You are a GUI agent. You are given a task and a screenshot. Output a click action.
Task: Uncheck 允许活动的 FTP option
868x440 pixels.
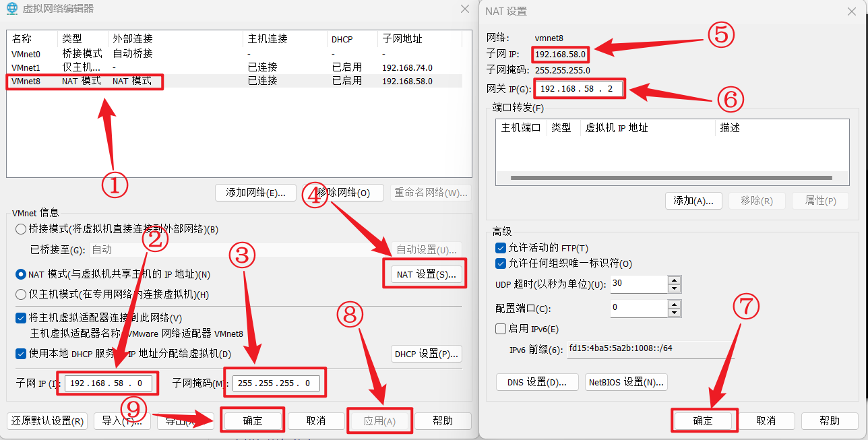pyautogui.click(x=501, y=248)
